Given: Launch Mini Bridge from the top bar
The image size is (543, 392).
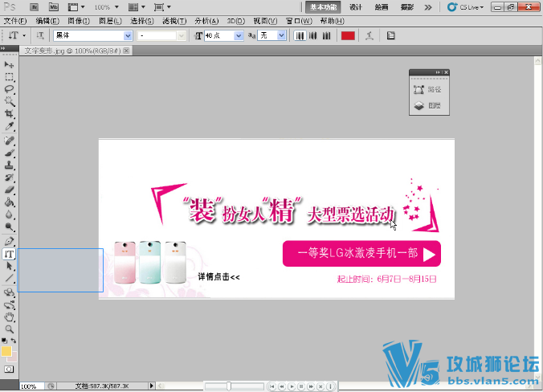Looking at the screenshot, I should pyautogui.click(x=53, y=7).
